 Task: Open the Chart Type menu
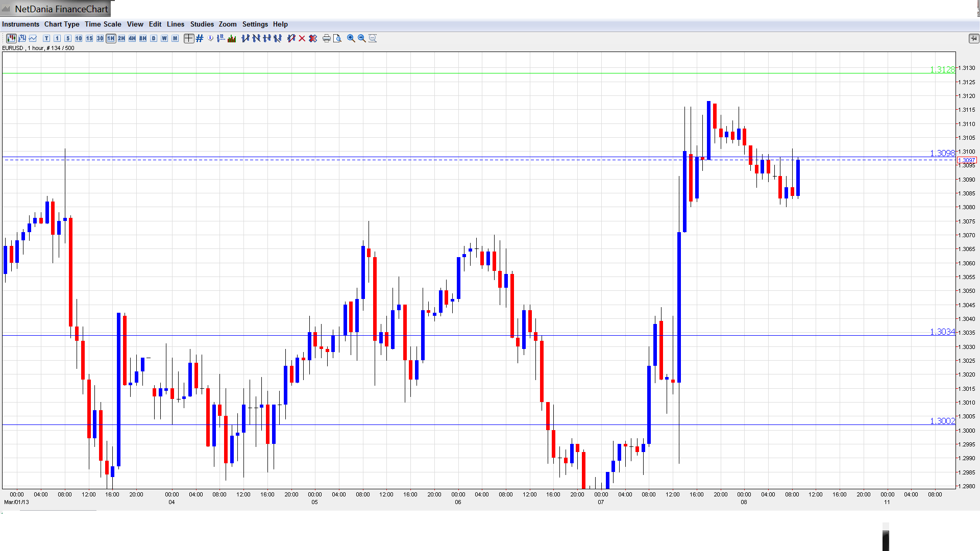[62, 24]
